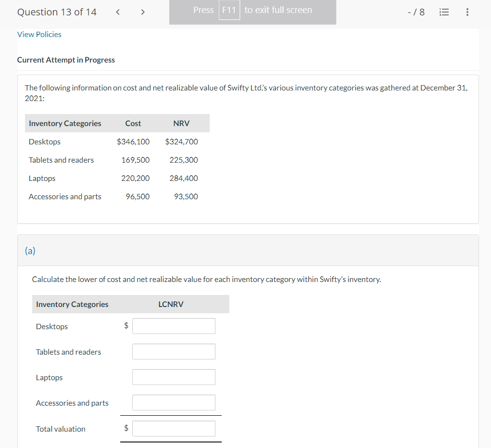Select the Laptops NRV 284,400 cell

pyautogui.click(x=184, y=178)
